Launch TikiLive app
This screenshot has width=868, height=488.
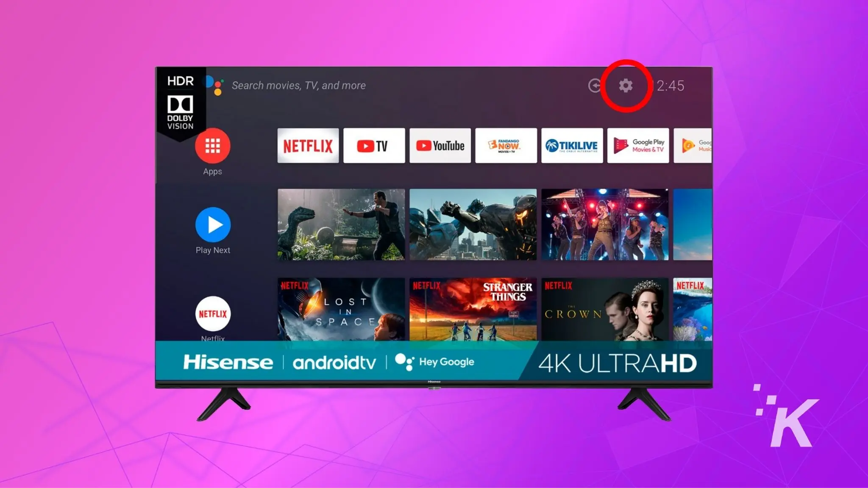pos(572,145)
